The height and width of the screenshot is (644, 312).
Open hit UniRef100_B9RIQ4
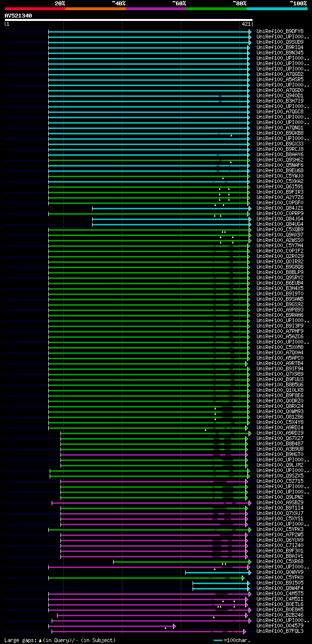coord(280,48)
